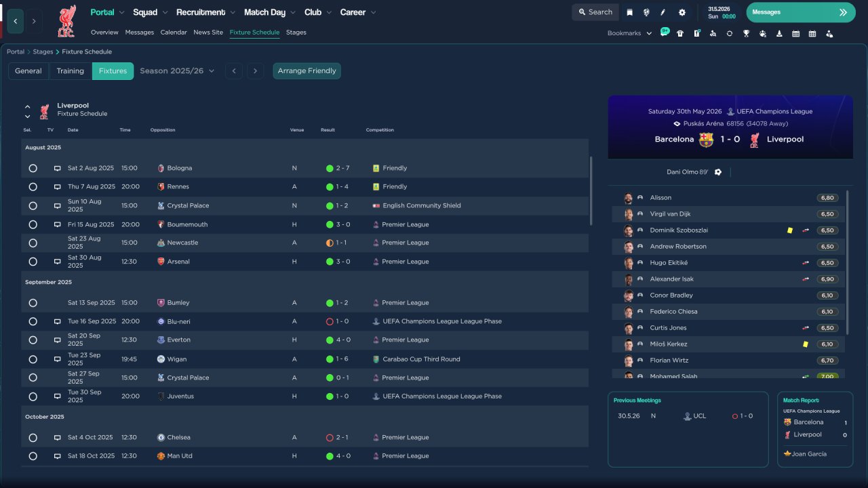The width and height of the screenshot is (868, 488).
Task: Open the Overview tab
Action: click(104, 33)
